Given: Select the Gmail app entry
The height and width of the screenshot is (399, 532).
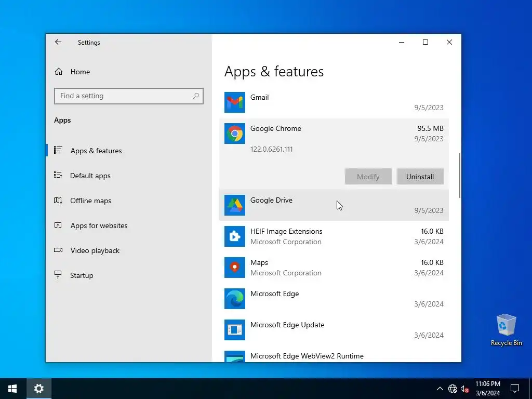Looking at the screenshot, I should pyautogui.click(x=334, y=102).
